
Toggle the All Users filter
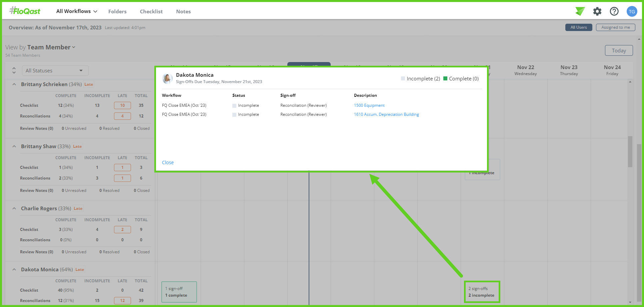click(x=578, y=27)
